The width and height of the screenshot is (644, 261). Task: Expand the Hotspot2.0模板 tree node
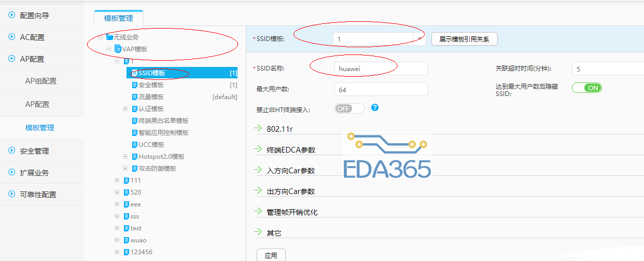point(125,156)
